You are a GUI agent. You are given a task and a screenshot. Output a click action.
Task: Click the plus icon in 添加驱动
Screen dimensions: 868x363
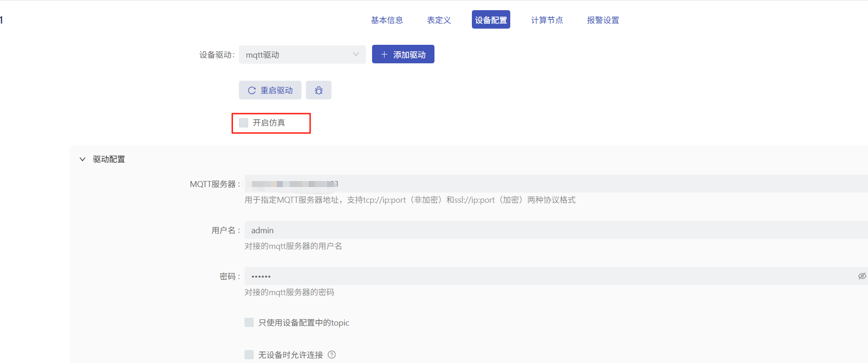(x=384, y=54)
